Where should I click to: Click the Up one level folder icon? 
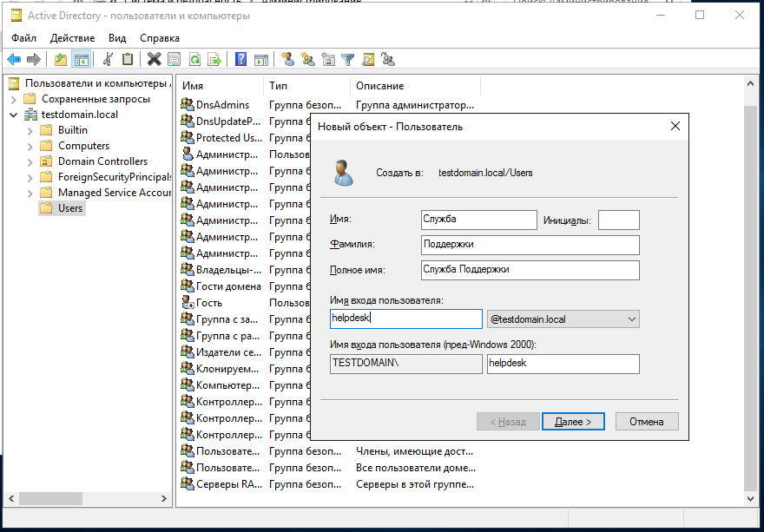(x=60, y=60)
